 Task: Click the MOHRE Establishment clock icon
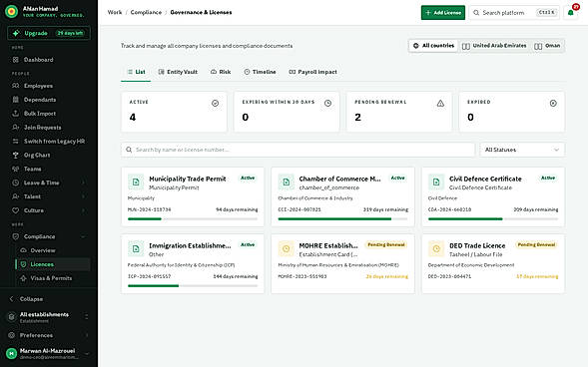pos(287,248)
